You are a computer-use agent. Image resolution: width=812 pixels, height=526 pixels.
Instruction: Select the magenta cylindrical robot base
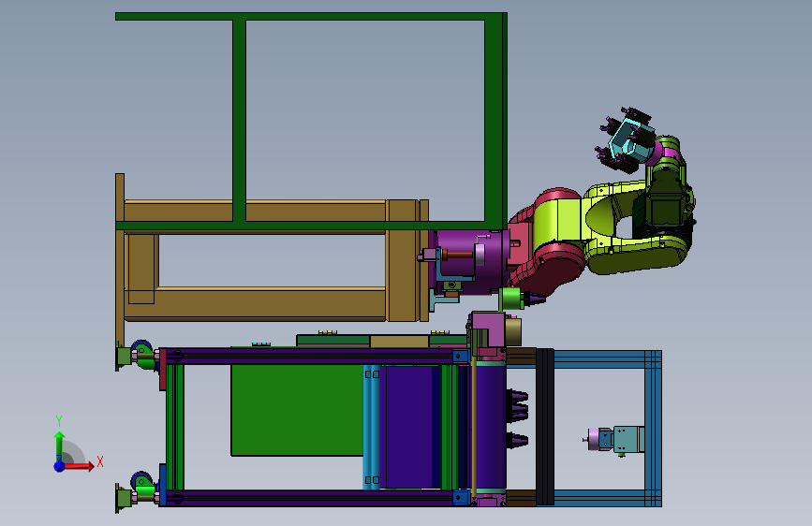tap(468, 262)
